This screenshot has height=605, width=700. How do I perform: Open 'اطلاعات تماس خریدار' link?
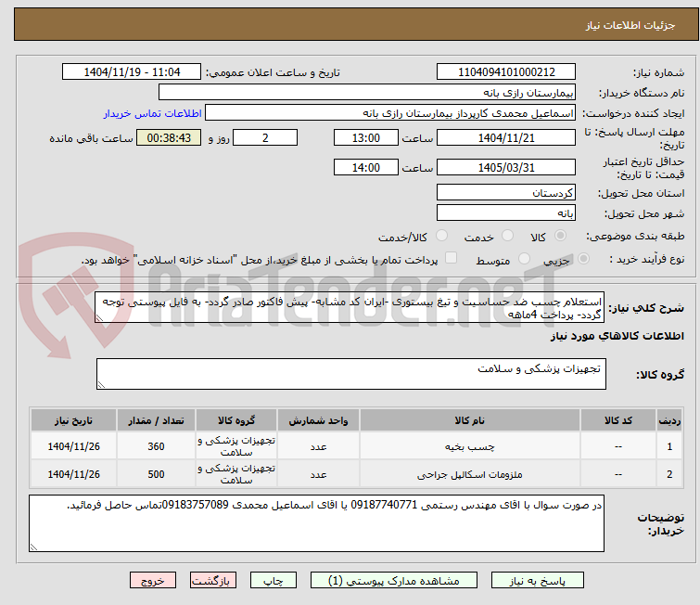click(x=153, y=113)
